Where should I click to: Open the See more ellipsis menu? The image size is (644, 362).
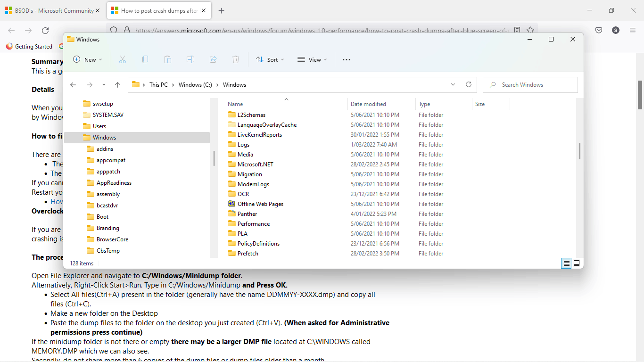coord(347,60)
